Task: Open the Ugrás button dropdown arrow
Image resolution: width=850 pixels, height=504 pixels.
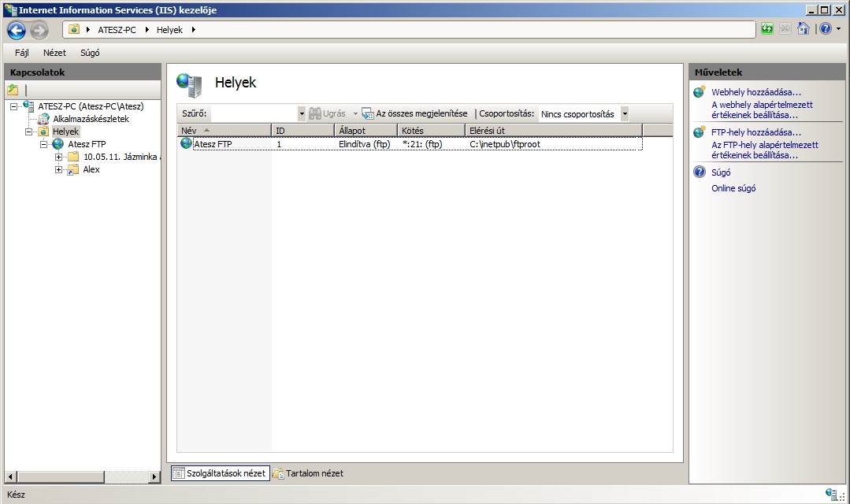Action: [x=355, y=114]
